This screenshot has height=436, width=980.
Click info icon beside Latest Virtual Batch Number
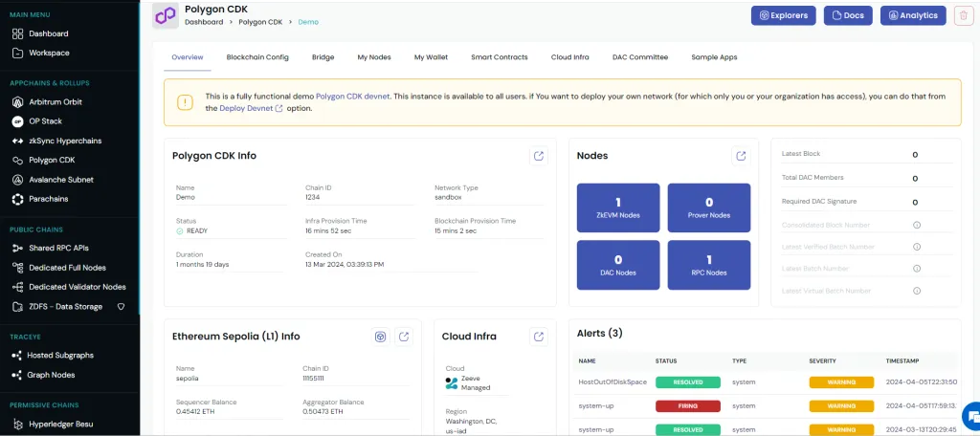pos(916,291)
